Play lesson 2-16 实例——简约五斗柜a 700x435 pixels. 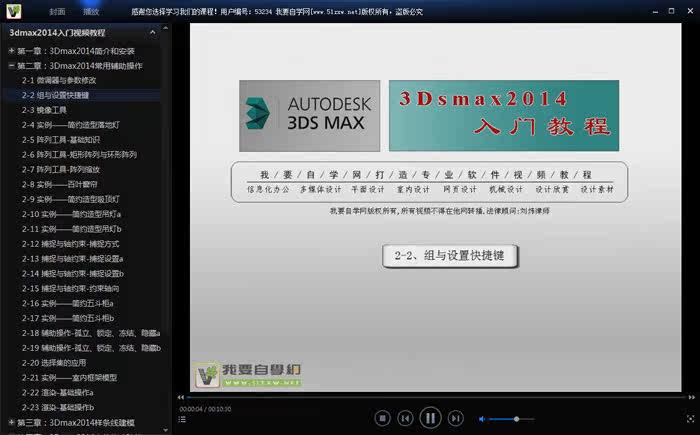[67, 304]
